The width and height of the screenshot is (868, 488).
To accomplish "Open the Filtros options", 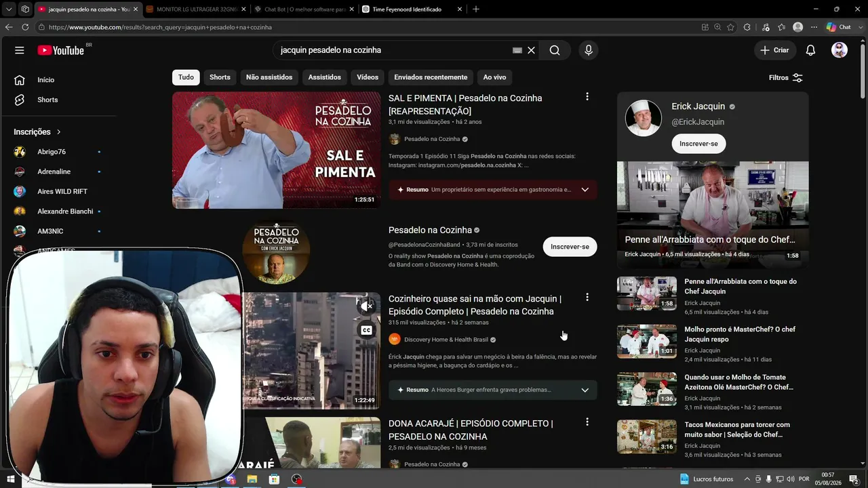I will coord(786,78).
